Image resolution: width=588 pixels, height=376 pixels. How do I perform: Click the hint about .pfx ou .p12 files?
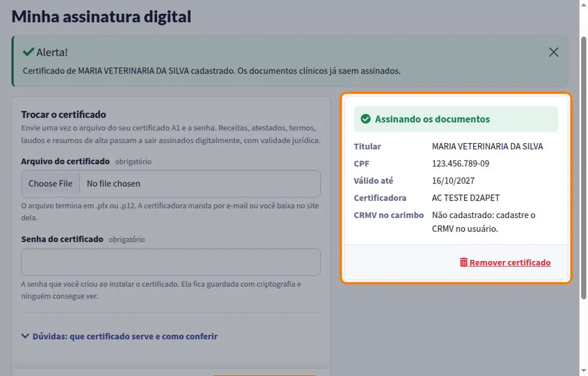(170, 212)
